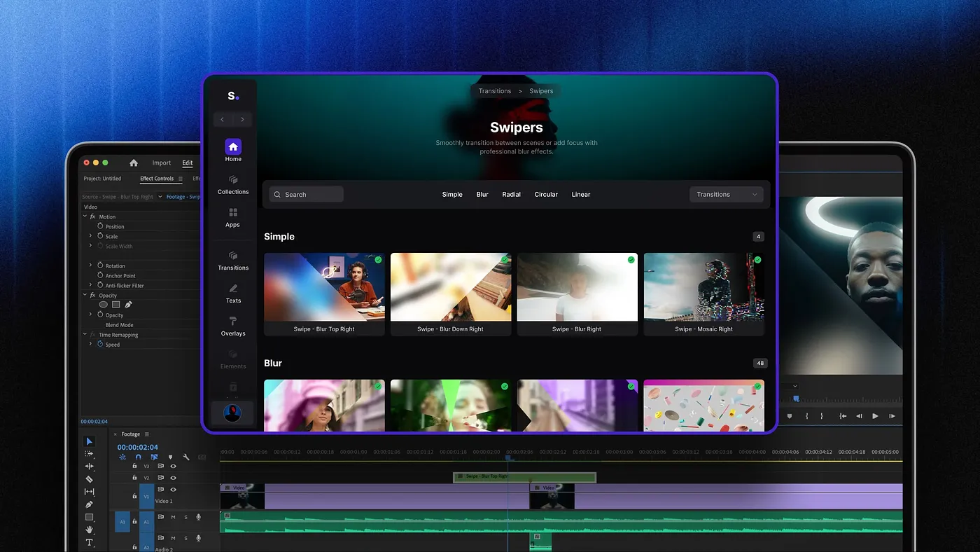Toggle V2 track visibility eye
The width and height of the screenshot is (980, 552).
pos(173,478)
